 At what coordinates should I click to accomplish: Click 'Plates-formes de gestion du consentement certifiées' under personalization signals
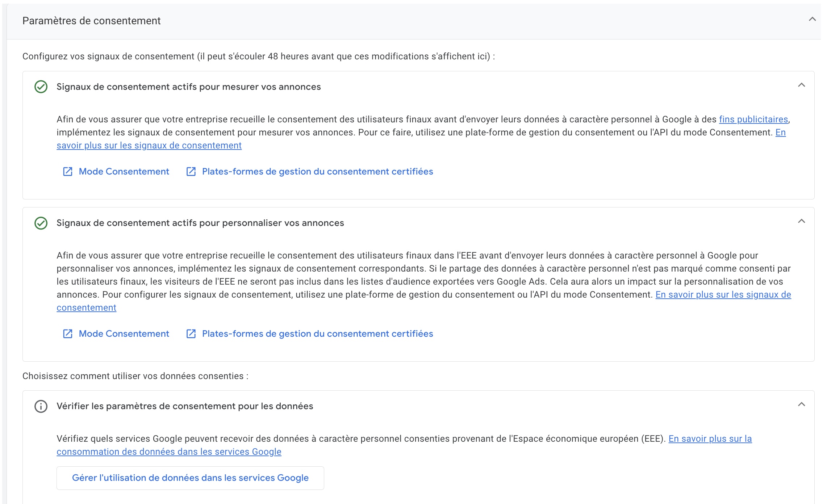[317, 334]
